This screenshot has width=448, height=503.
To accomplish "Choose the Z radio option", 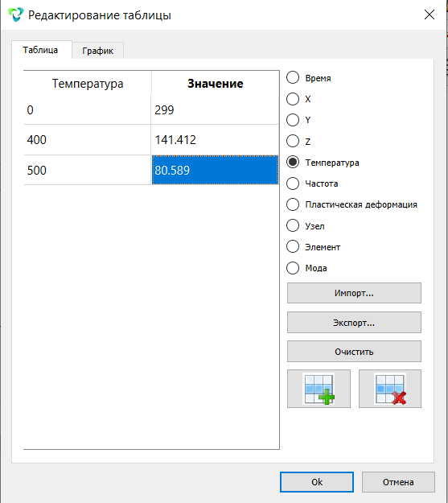I will point(293,141).
